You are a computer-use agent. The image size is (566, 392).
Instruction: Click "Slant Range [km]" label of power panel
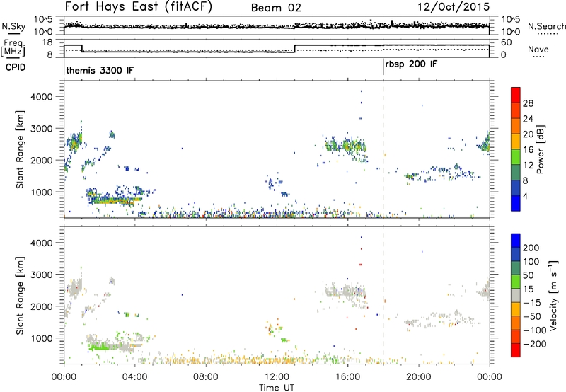click(x=20, y=149)
